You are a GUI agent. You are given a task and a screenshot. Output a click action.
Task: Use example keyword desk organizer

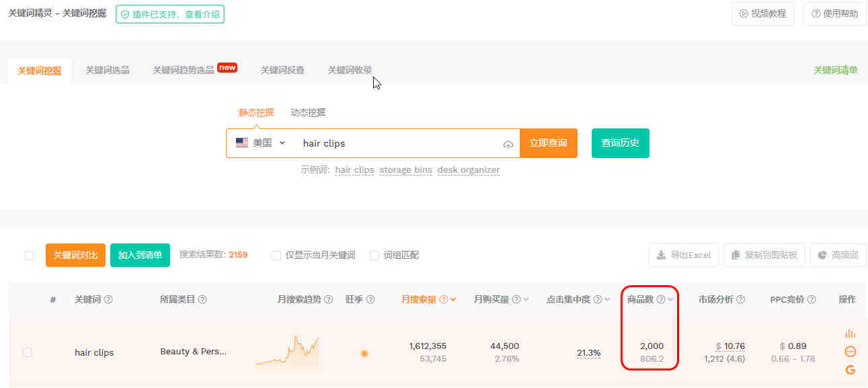point(469,170)
